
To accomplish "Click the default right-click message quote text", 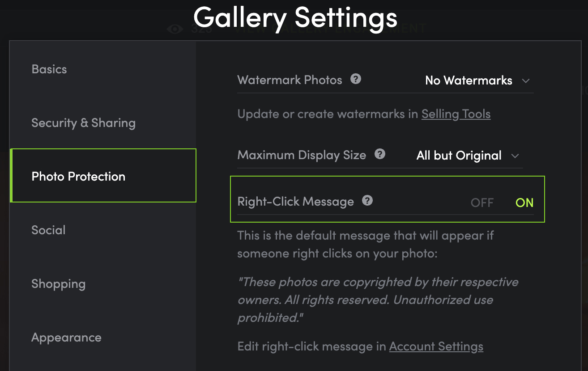I will 378,300.
